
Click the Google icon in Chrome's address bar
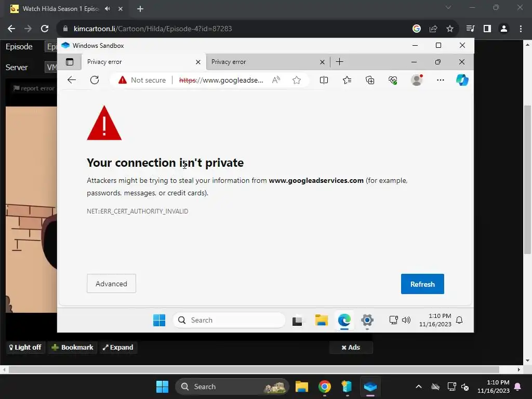point(417,29)
